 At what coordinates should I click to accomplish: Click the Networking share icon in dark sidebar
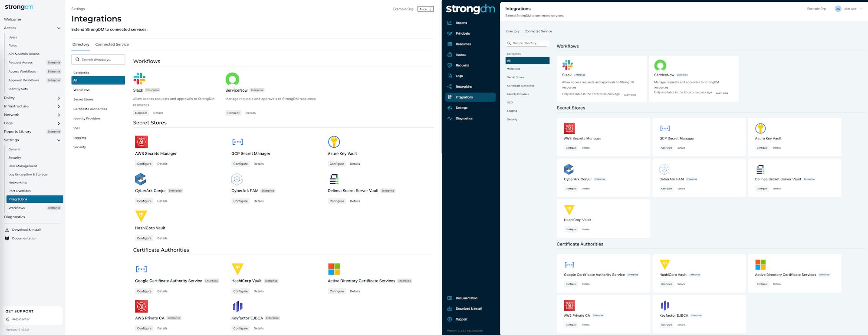(450, 86)
